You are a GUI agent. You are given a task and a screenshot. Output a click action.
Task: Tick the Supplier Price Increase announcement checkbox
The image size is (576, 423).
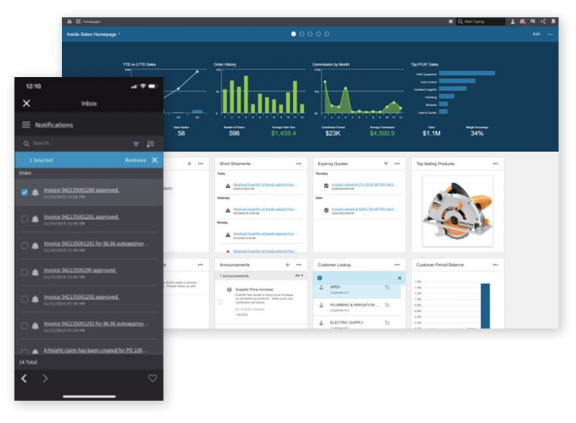221,302
